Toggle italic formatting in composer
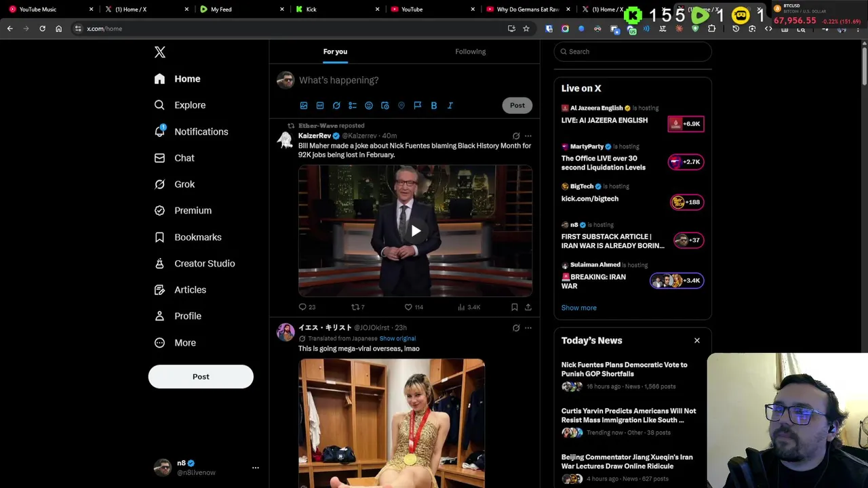Screen dimensions: 868x488 pyautogui.click(x=450, y=106)
